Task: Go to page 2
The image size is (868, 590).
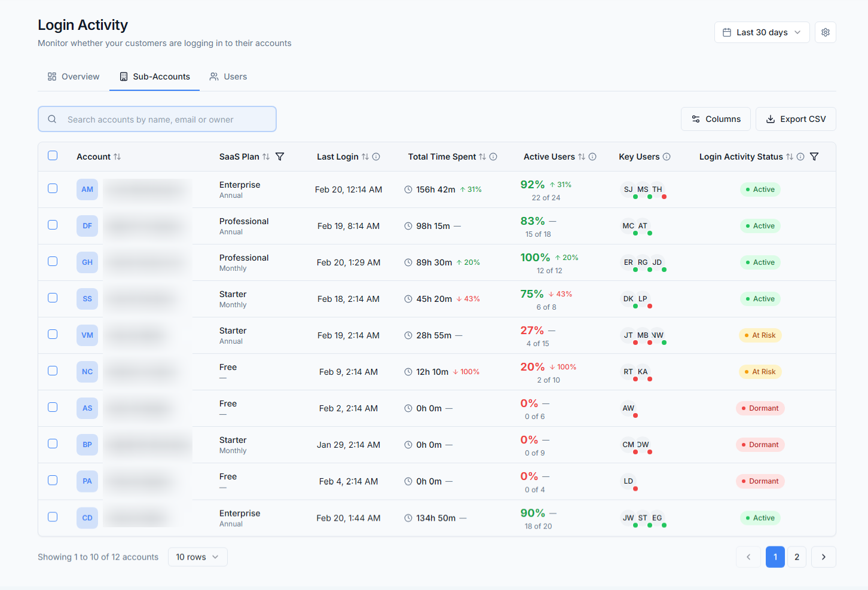Action: tap(797, 557)
